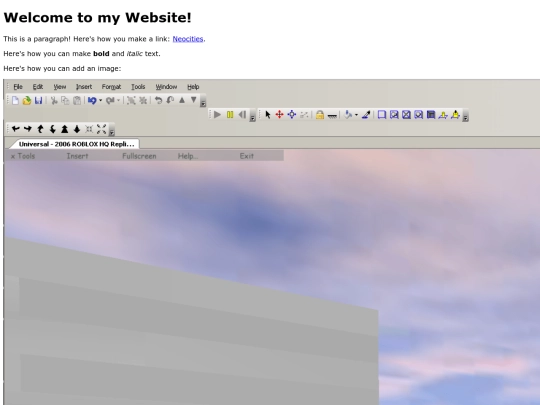Toggle the yellow padlock Lock tool
This screenshot has width=540, height=405.
pos(320,115)
